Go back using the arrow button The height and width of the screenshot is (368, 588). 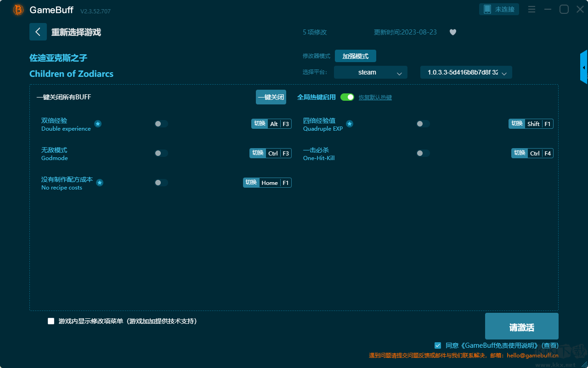coord(38,32)
